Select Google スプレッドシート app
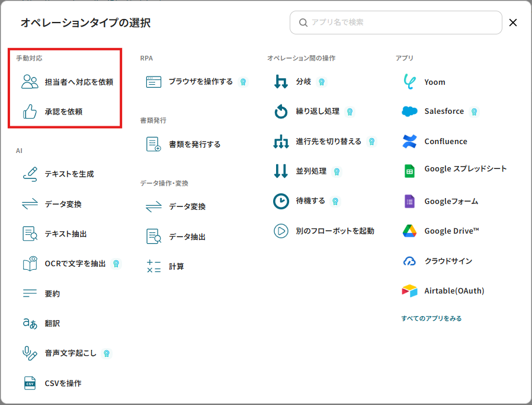The image size is (532, 405). [465, 169]
